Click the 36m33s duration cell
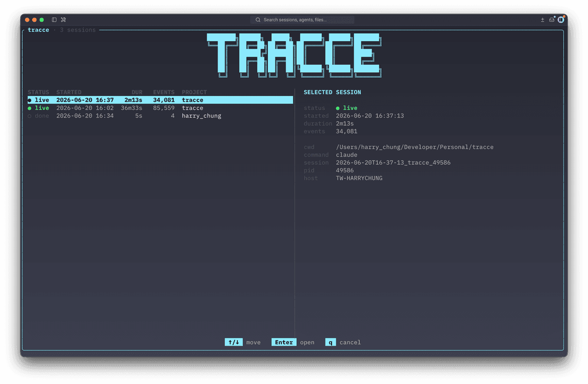This screenshot has height=384, width=588. tap(131, 108)
